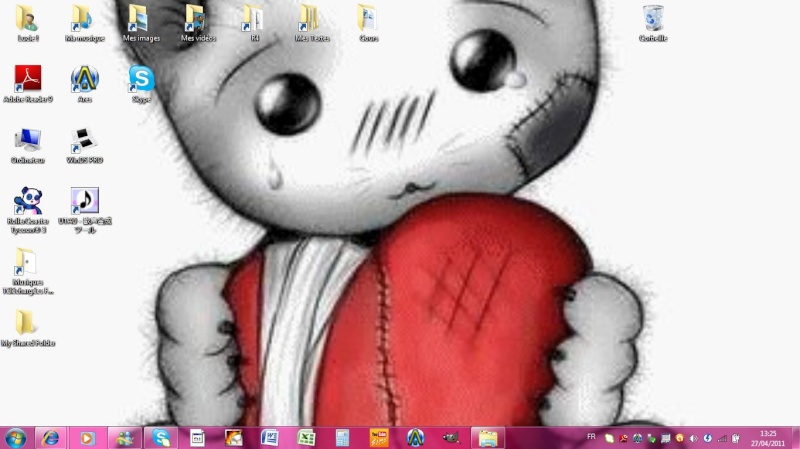Open Windows Media Player from taskbar
The image size is (800, 449).
click(x=87, y=438)
